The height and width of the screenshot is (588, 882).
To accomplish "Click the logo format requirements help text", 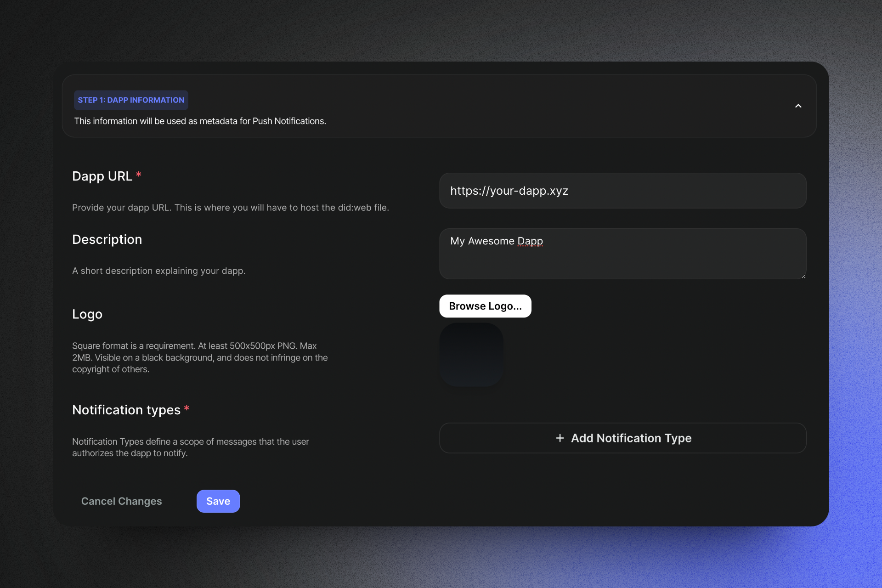I will pyautogui.click(x=200, y=357).
